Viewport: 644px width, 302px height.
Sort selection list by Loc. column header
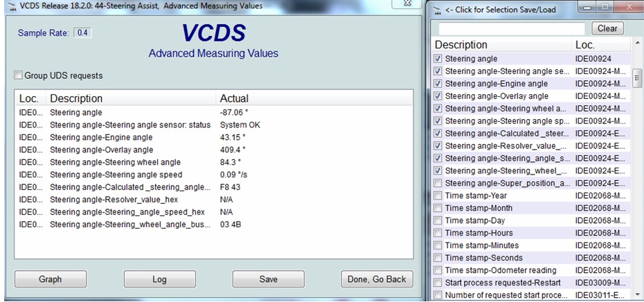pyautogui.click(x=601, y=45)
